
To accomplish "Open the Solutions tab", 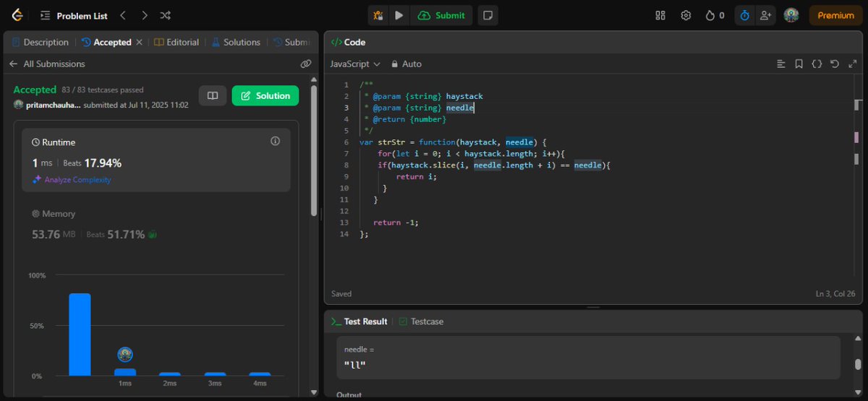I will pos(236,42).
